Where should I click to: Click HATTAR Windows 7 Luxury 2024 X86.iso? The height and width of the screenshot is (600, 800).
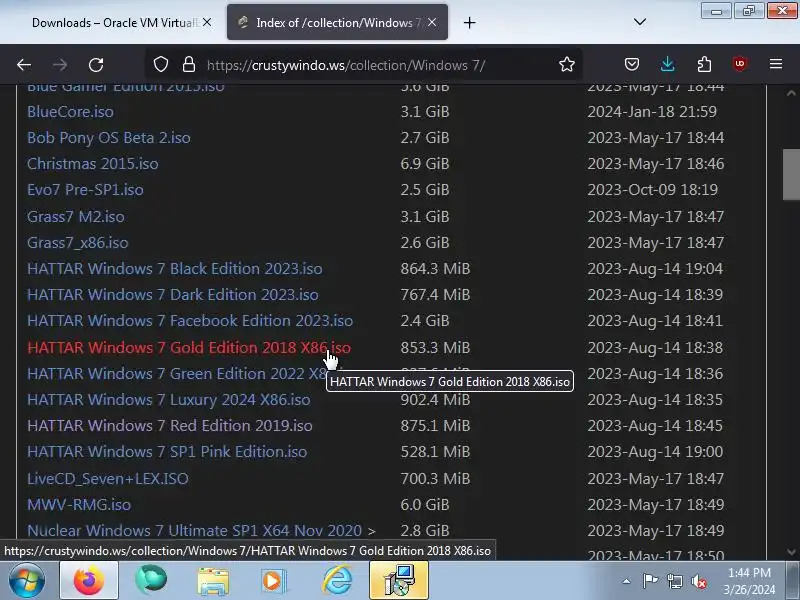click(168, 400)
